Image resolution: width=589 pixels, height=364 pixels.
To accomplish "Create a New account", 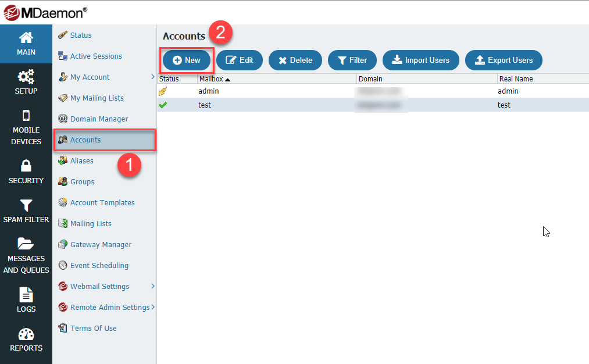I will (x=187, y=60).
